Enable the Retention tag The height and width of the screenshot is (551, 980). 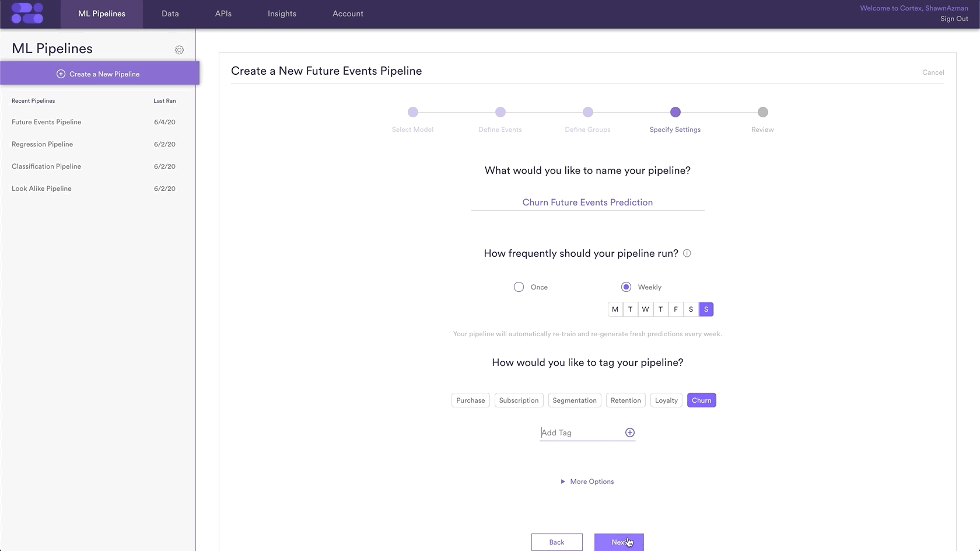(x=626, y=400)
